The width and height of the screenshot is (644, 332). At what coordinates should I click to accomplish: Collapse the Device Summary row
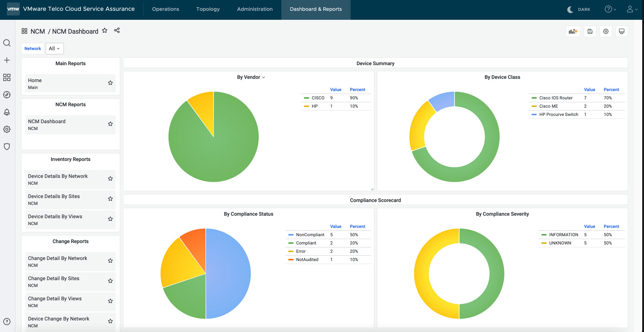pyautogui.click(x=375, y=63)
